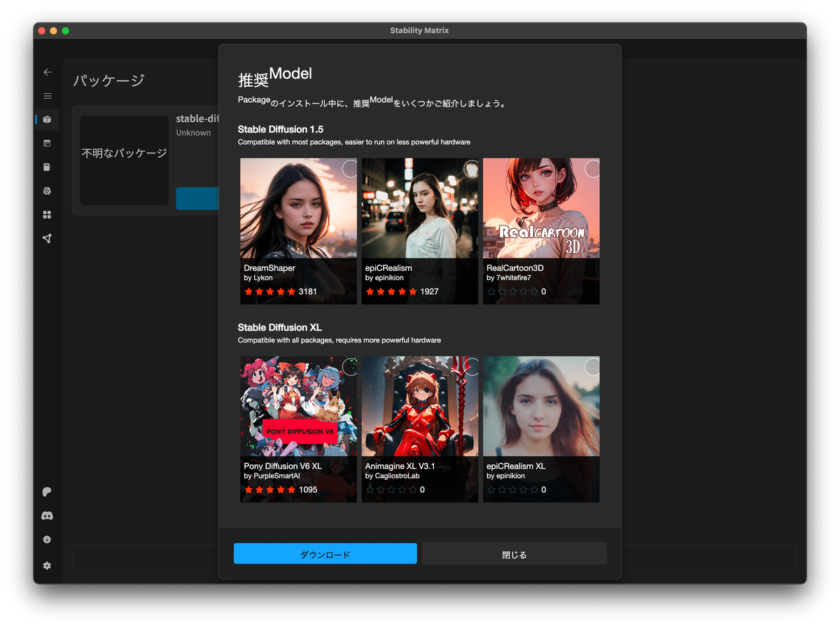840x628 pixels.
Task: Click the 閉じる button
Action: point(514,554)
